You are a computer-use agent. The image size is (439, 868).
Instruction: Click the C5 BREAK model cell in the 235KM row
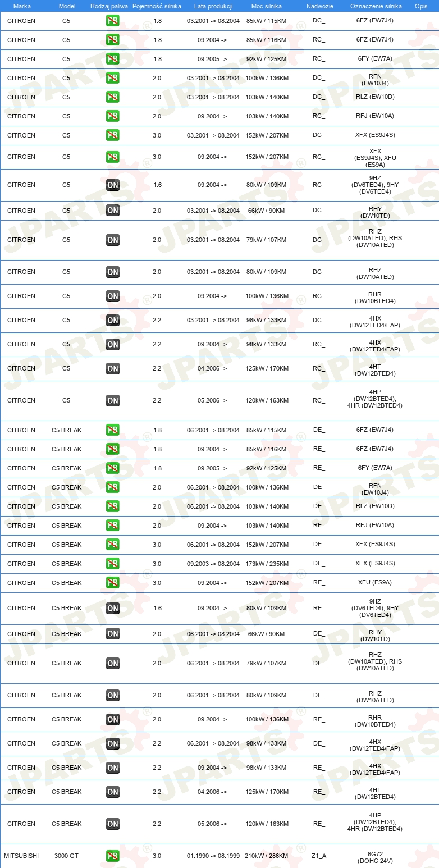point(66,564)
